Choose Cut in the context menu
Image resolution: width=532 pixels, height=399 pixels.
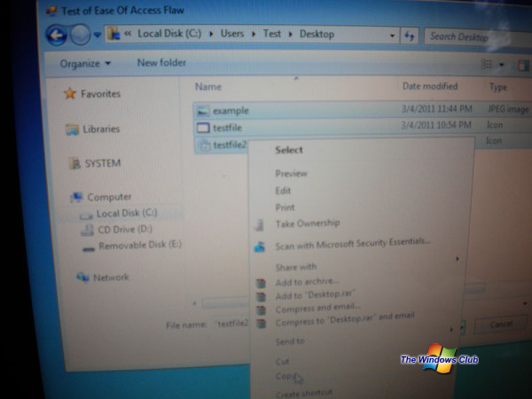(x=282, y=362)
